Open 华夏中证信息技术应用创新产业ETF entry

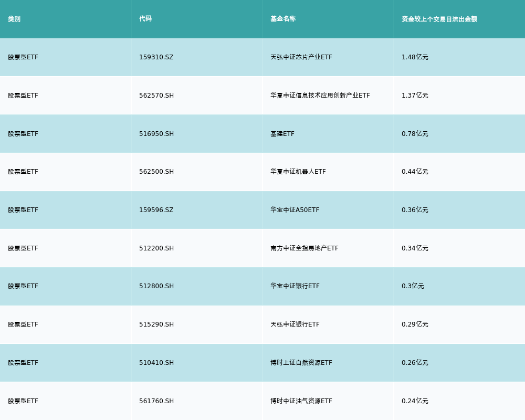[320, 96]
